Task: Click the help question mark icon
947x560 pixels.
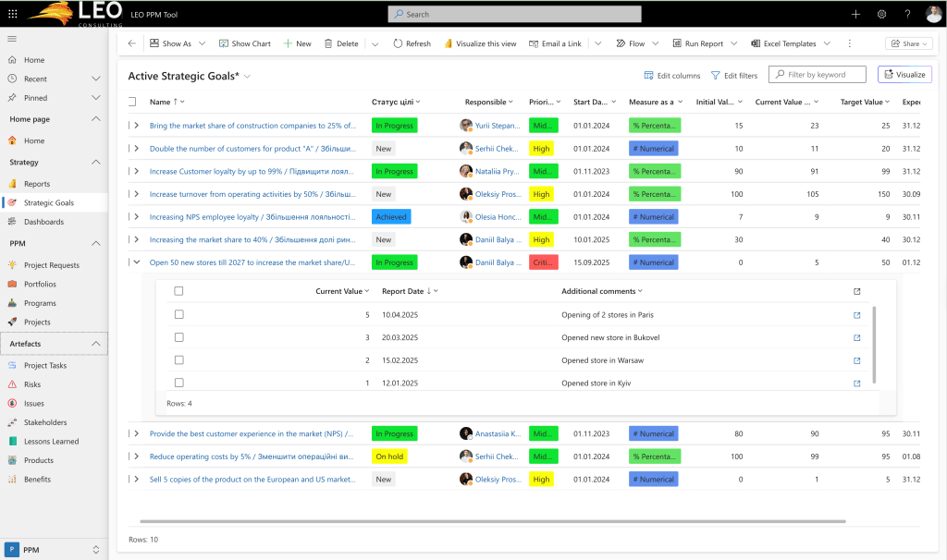Action: coord(907,14)
